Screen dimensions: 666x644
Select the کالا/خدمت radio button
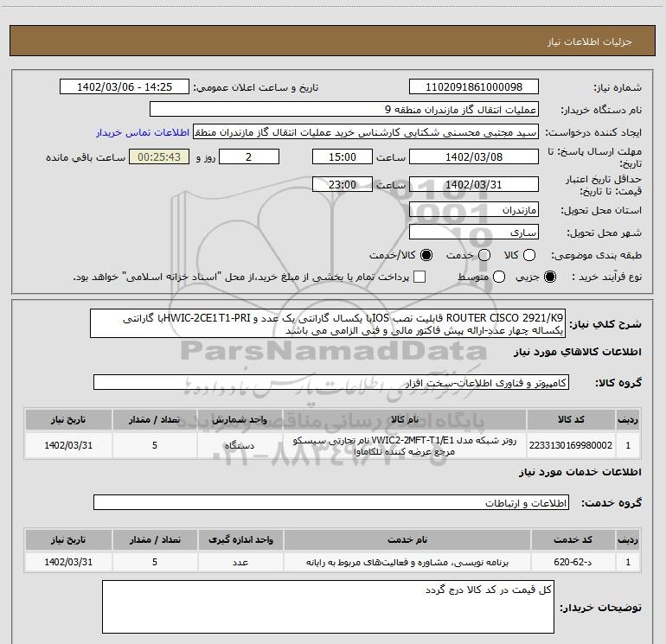coord(426,255)
